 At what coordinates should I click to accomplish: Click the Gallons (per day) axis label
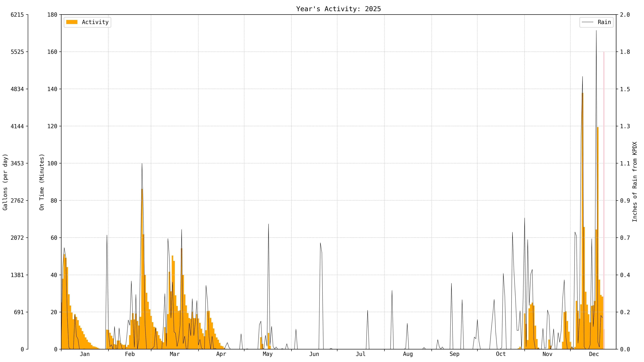point(5,182)
